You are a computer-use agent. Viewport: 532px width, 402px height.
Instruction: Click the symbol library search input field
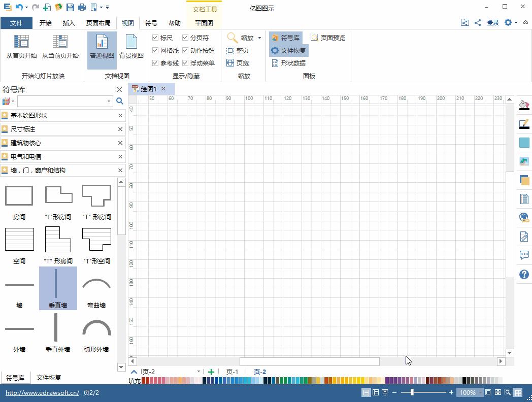[x=62, y=101]
